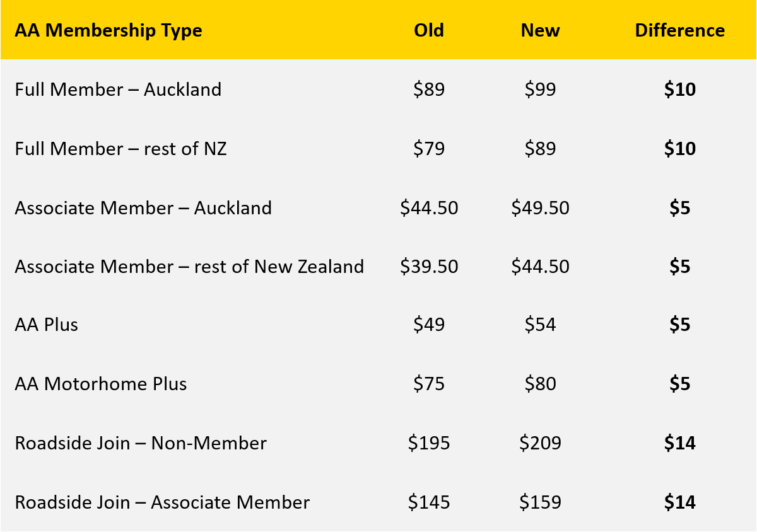Select the 'AA Plus' row label
Screen dimensions: 757x532
[47, 325]
